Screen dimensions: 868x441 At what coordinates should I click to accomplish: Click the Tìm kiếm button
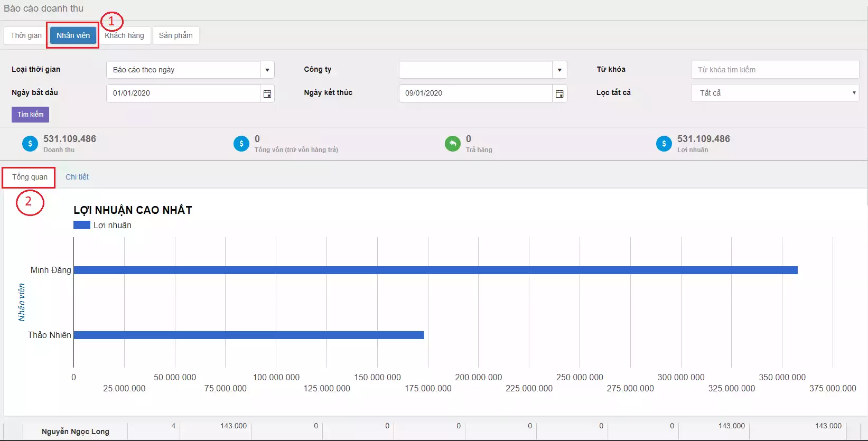[x=31, y=115]
